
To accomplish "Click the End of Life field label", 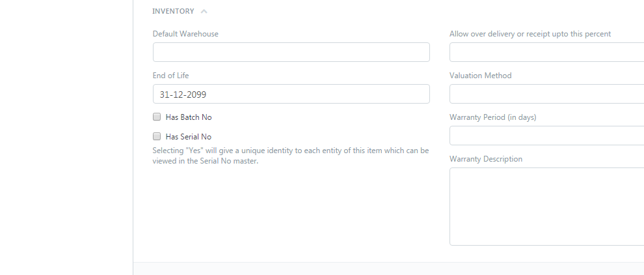I will (171, 76).
